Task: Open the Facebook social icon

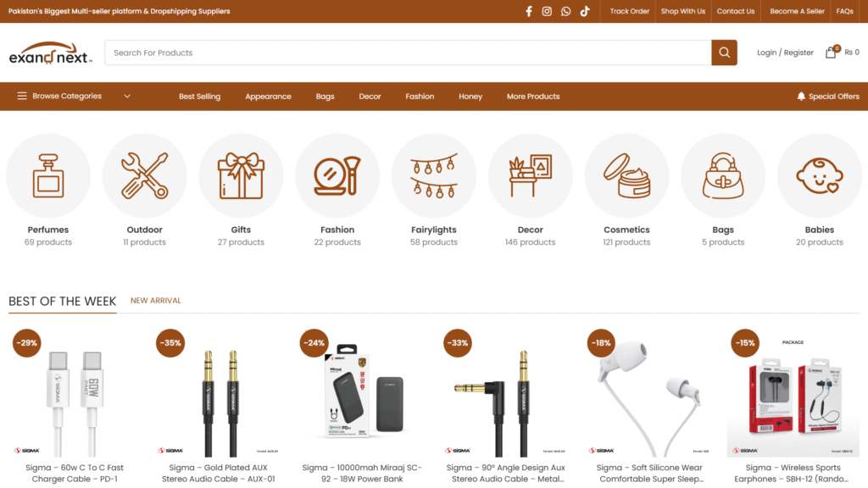Action: click(x=529, y=11)
